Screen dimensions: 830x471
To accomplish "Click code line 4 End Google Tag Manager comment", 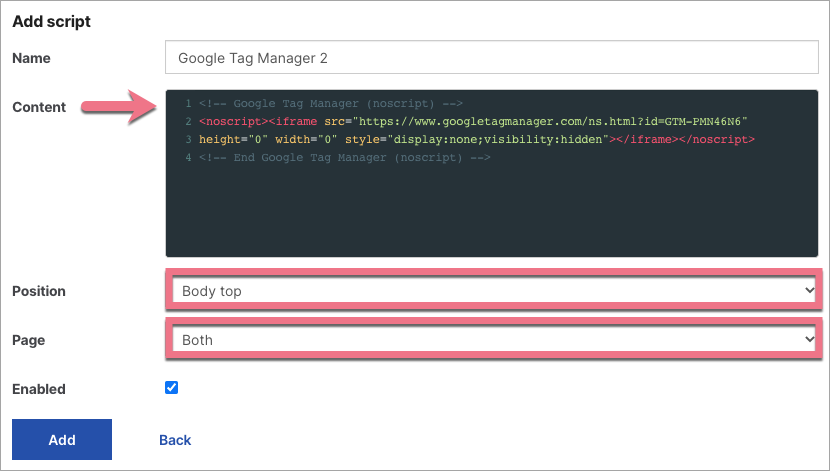I will [345, 158].
